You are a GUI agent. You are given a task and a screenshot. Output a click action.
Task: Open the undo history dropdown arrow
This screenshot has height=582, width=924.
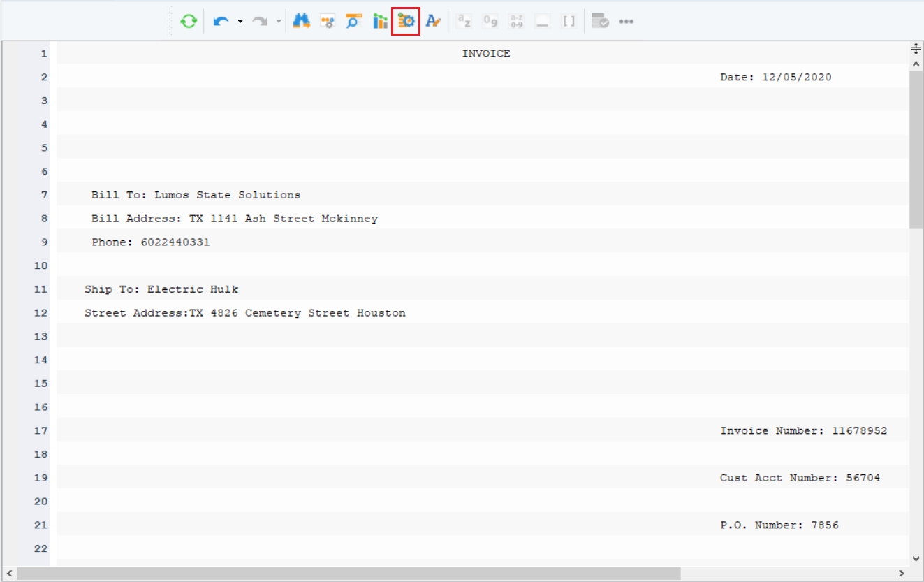[240, 22]
